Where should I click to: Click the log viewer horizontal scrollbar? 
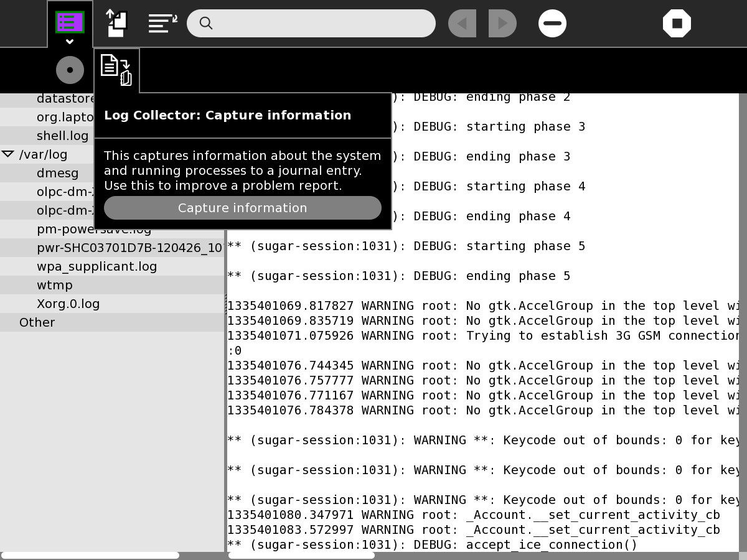tap(302, 555)
